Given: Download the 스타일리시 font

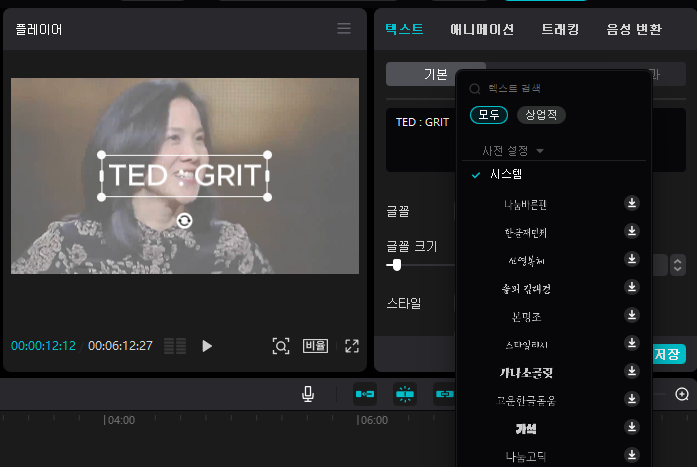Looking at the screenshot, I should point(632,343).
